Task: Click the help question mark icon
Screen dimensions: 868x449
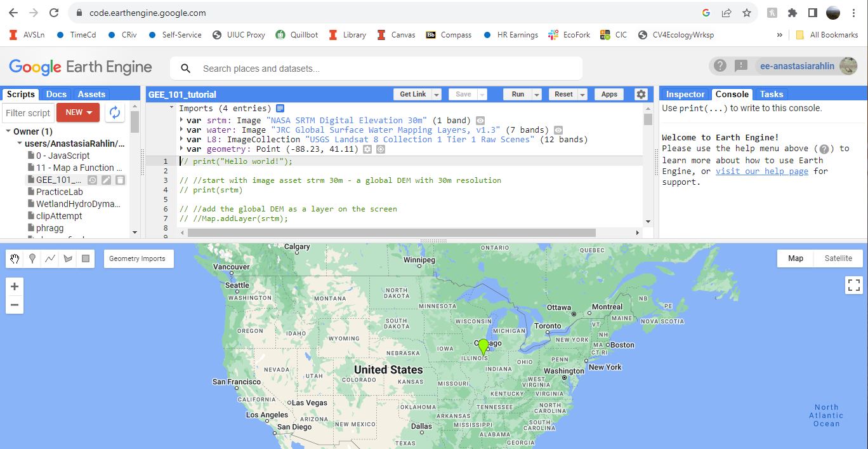Action: 720,65
